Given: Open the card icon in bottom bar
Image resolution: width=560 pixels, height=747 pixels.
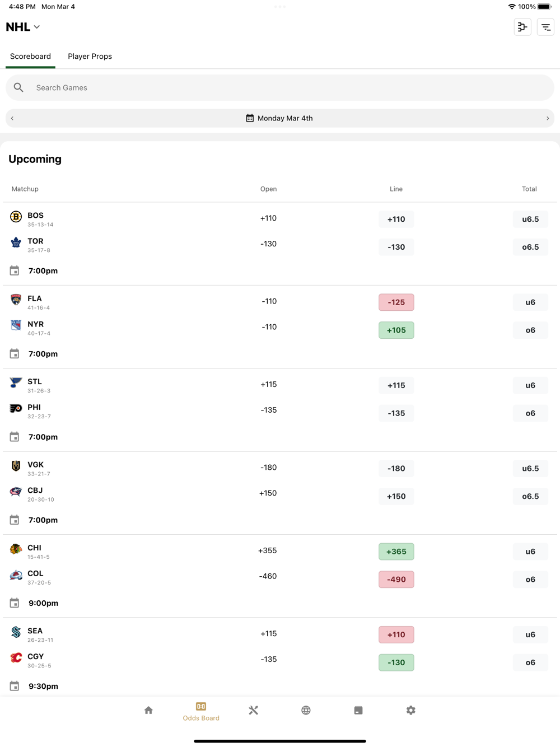Looking at the screenshot, I should pos(358,711).
